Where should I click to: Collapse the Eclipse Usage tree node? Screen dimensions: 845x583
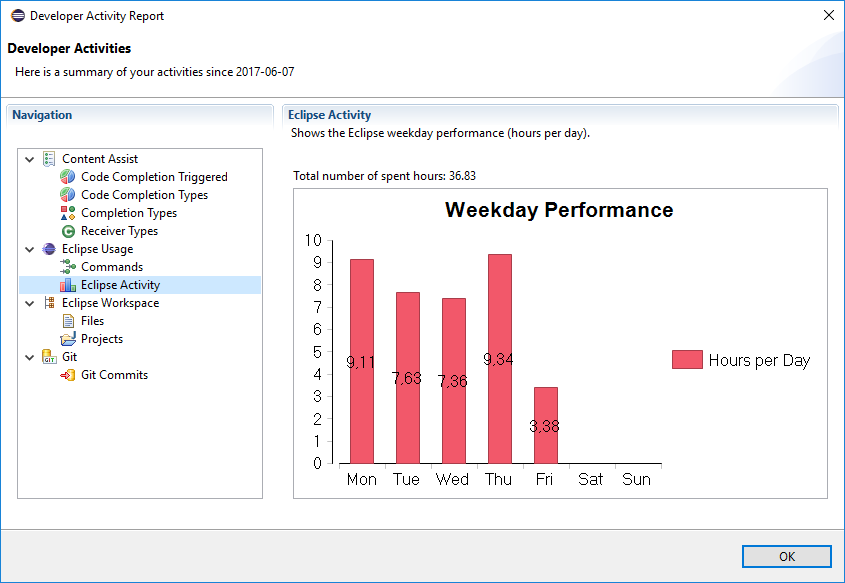(x=30, y=249)
